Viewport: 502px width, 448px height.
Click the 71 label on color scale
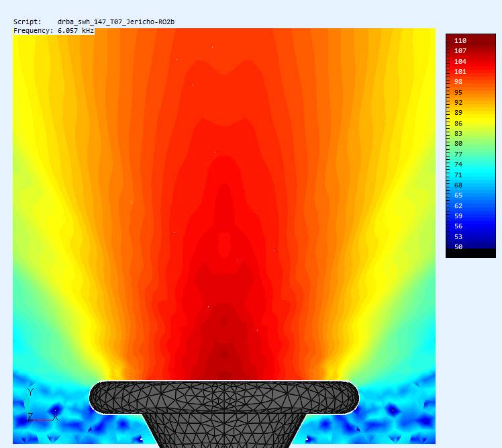coord(458,175)
